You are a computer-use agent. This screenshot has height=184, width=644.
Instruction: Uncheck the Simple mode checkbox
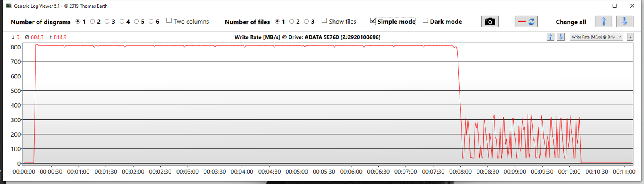373,21
